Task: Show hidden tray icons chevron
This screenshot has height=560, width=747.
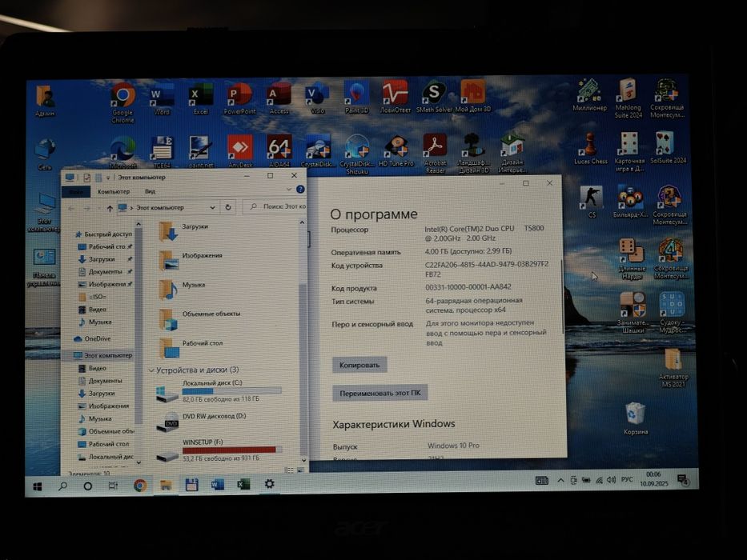Action: pyautogui.click(x=560, y=481)
